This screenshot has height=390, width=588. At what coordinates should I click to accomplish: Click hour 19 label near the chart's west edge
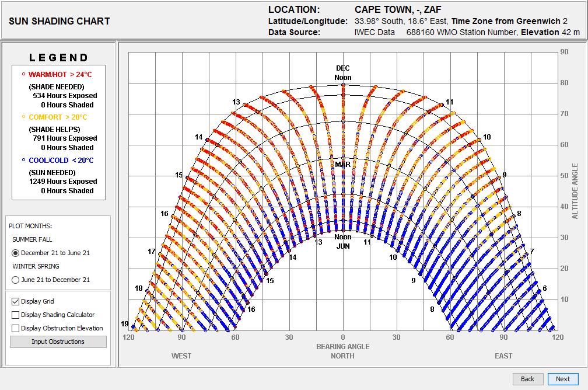[x=124, y=323]
